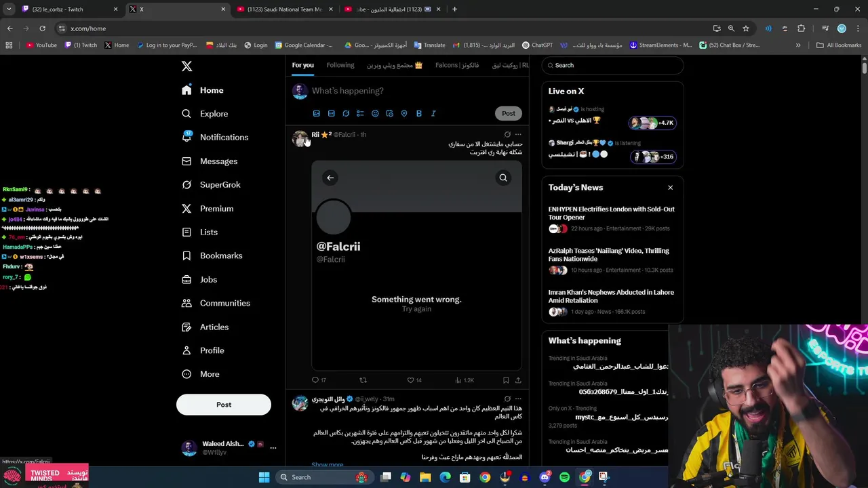
Task: Toggle bold formatting in the composer
Action: tap(418, 113)
